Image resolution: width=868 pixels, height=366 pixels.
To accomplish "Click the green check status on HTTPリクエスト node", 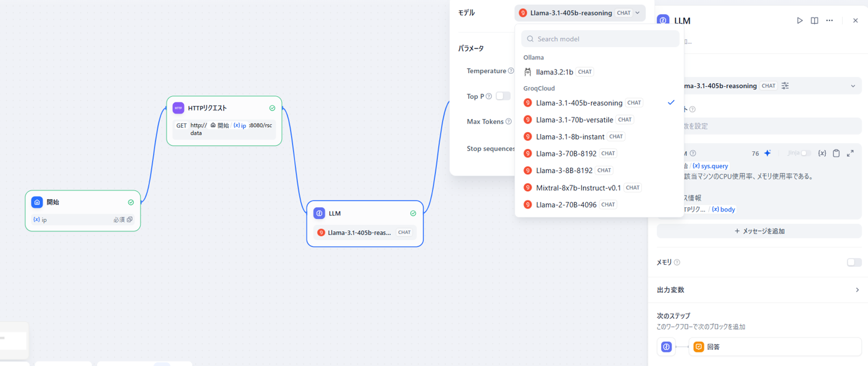I will tap(272, 108).
